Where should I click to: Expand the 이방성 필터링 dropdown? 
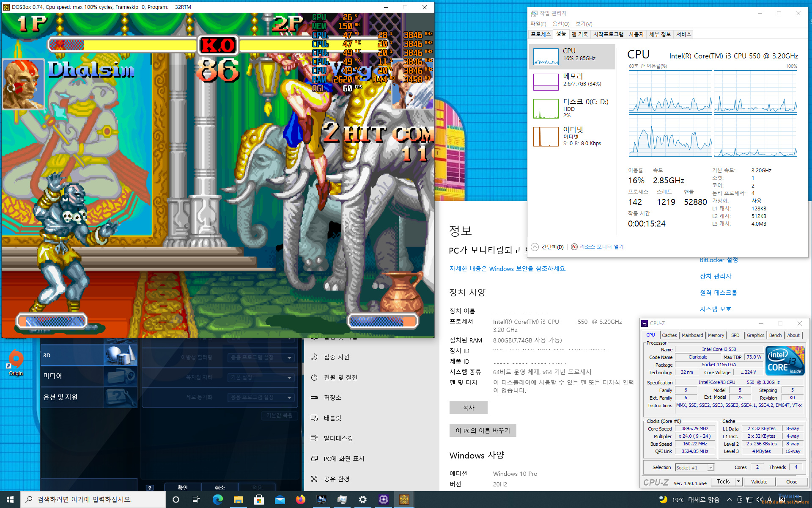click(290, 358)
